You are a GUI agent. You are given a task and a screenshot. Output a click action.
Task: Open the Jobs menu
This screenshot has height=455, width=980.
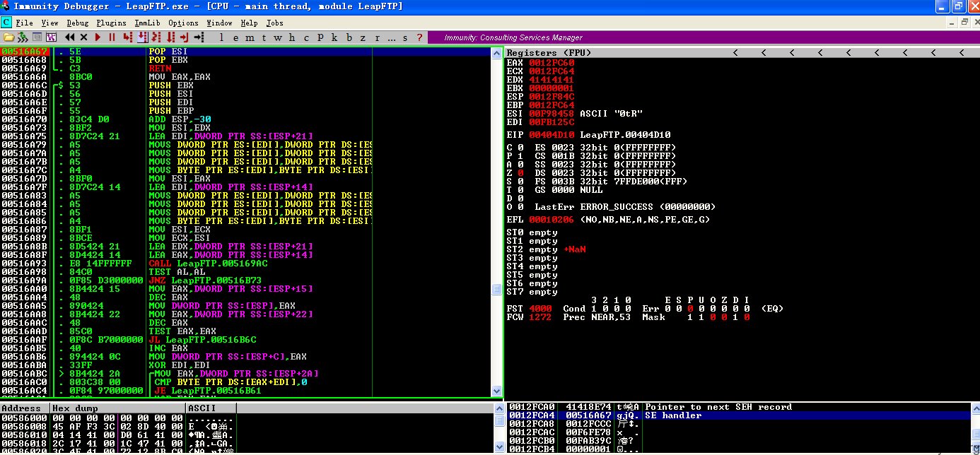(274, 23)
